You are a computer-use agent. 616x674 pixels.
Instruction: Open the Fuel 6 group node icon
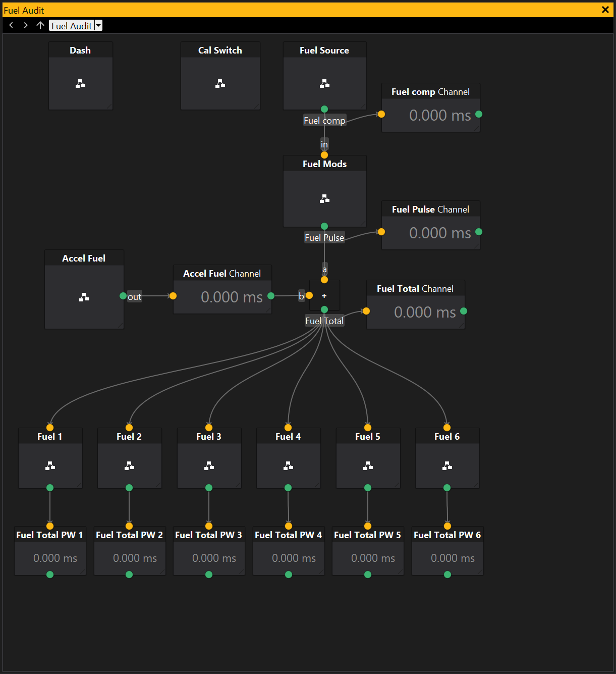(x=447, y=466)
